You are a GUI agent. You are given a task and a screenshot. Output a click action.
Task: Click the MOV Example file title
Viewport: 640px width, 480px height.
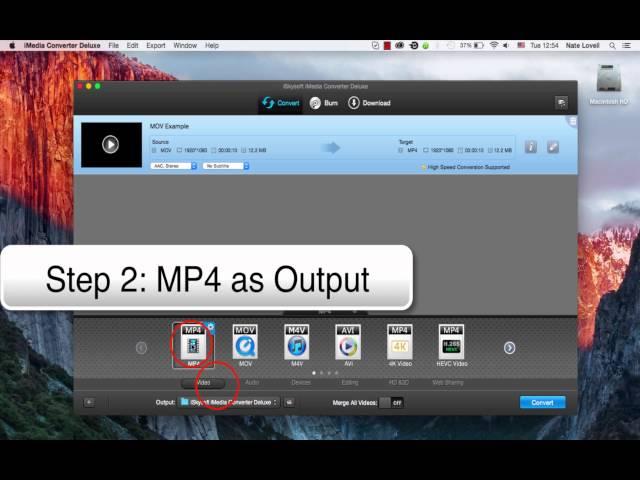pos(169,126)
